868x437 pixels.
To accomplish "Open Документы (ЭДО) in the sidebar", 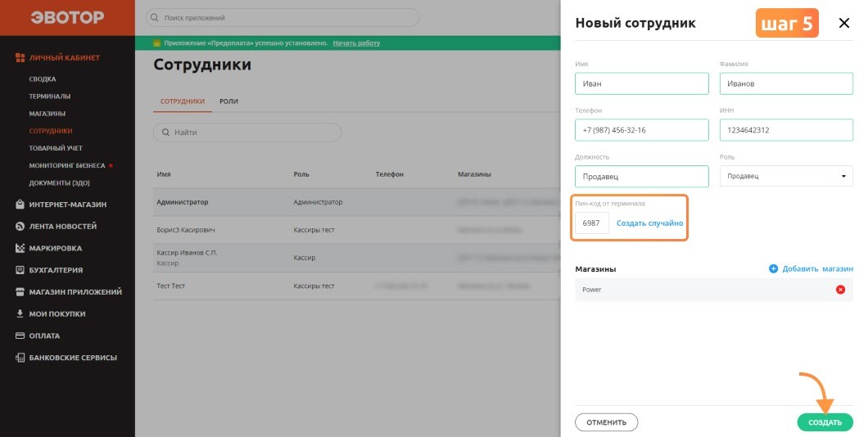I will (x=59, y=183).
